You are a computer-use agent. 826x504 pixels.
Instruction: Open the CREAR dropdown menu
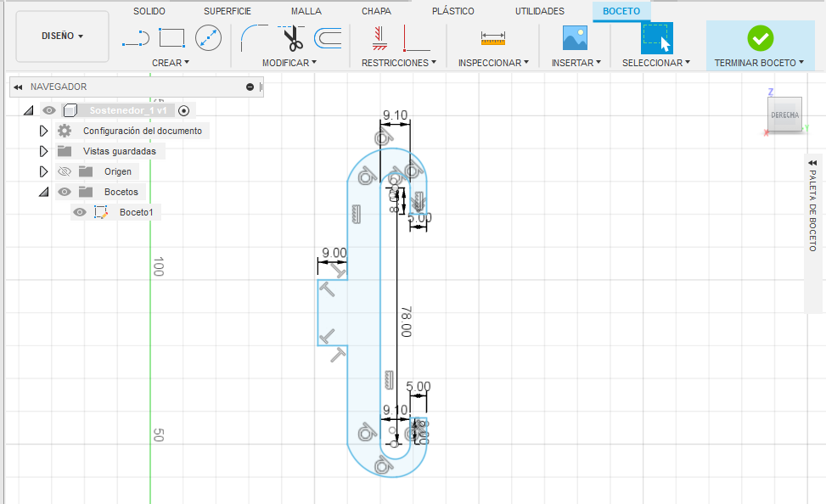[170, 63]
